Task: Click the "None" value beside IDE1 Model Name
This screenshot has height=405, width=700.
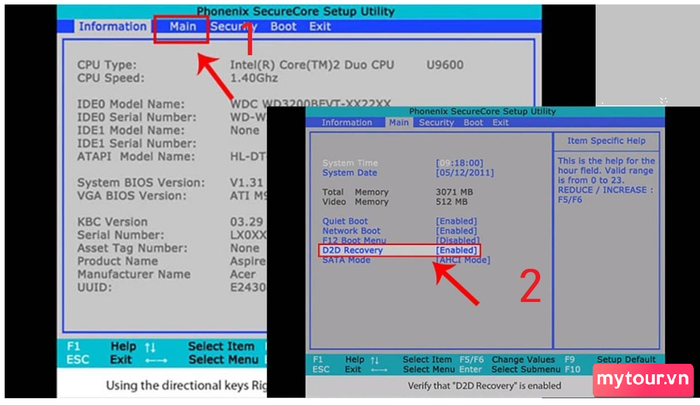Action: click(244, 130)
